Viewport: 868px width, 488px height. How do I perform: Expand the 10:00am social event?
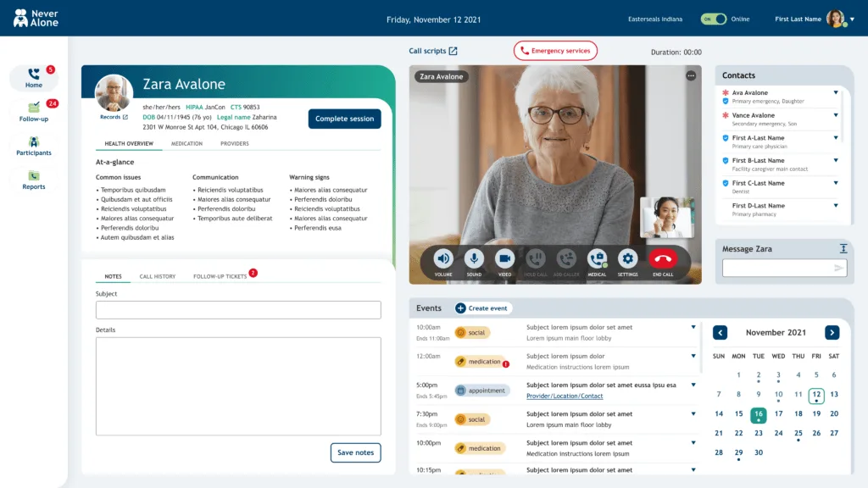click(693, 327)
